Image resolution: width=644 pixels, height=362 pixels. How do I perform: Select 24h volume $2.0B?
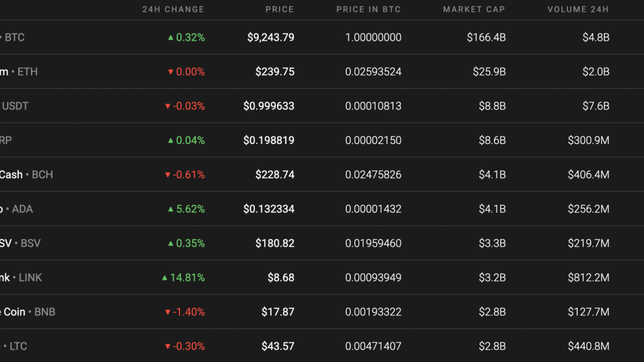[596, 72]
